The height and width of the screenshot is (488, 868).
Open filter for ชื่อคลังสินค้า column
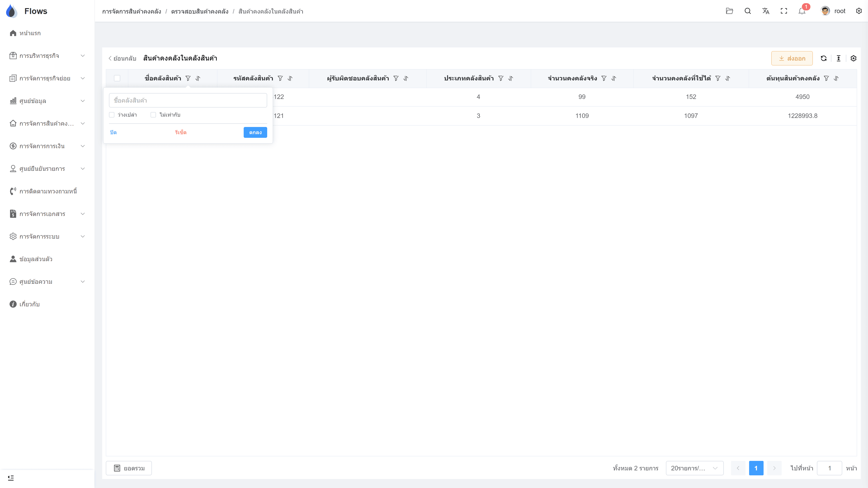click(x=188, y=78)
